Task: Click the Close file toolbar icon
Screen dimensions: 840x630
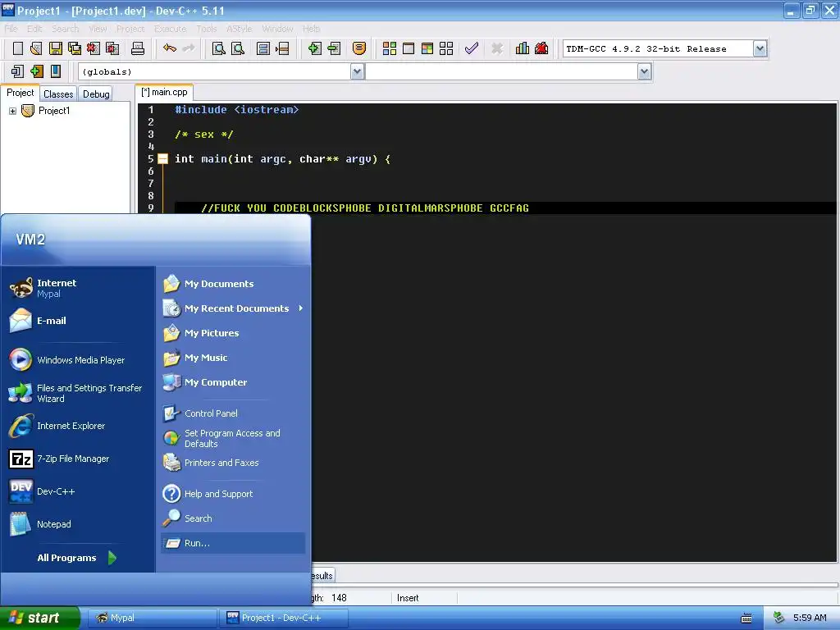Action: click(94, 48)
